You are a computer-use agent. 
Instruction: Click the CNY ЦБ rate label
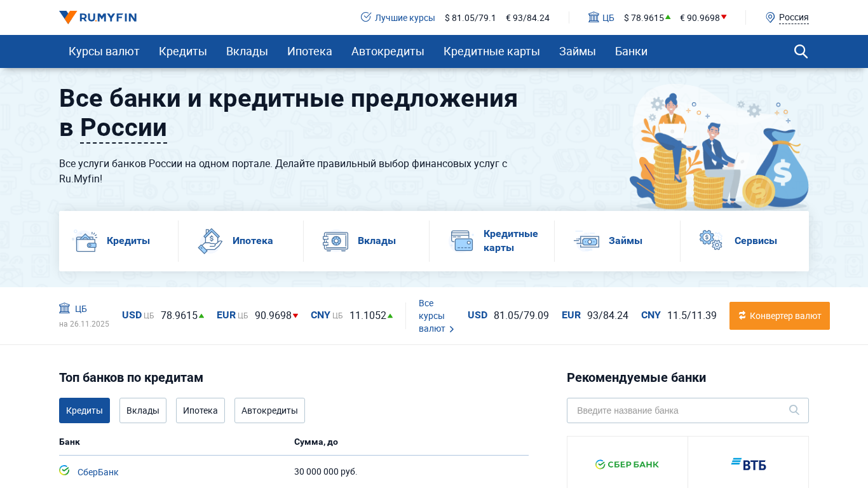(x=327, y=315)
